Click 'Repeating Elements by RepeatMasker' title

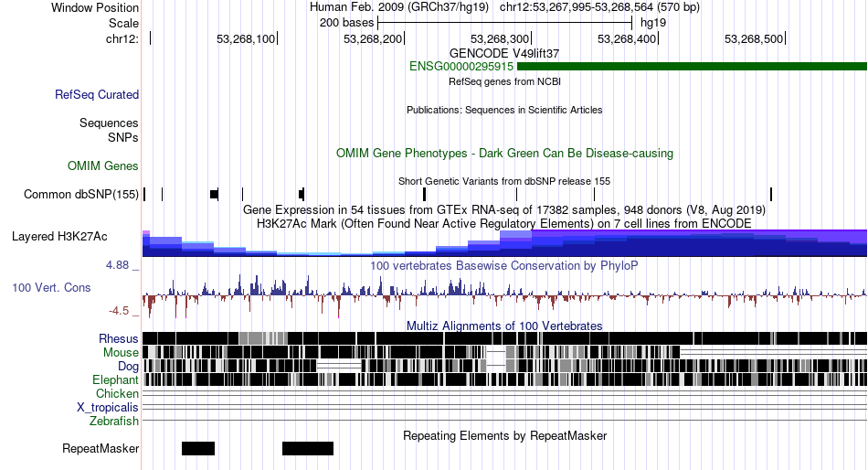coord(504,435)
